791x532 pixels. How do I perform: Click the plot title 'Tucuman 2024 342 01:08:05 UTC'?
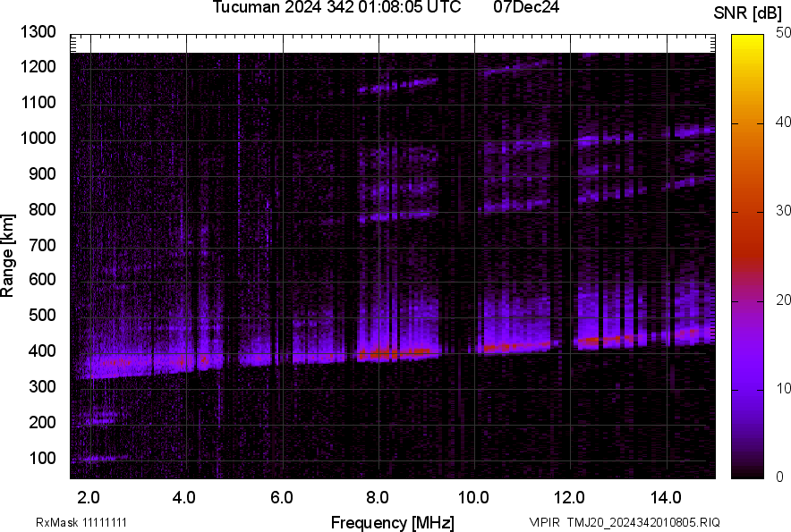(336, 7)
